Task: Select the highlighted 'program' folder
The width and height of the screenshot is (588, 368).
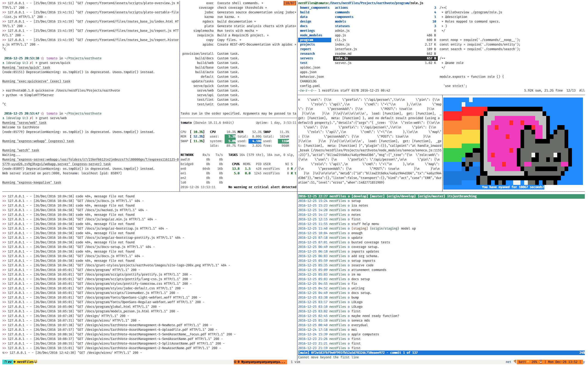Action: tap(314, 40)
